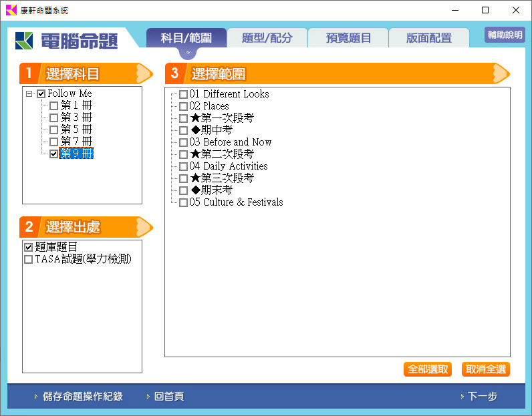Click the 電腦命題 logo icon
This screenshot has width=532, height=416.
25,40
